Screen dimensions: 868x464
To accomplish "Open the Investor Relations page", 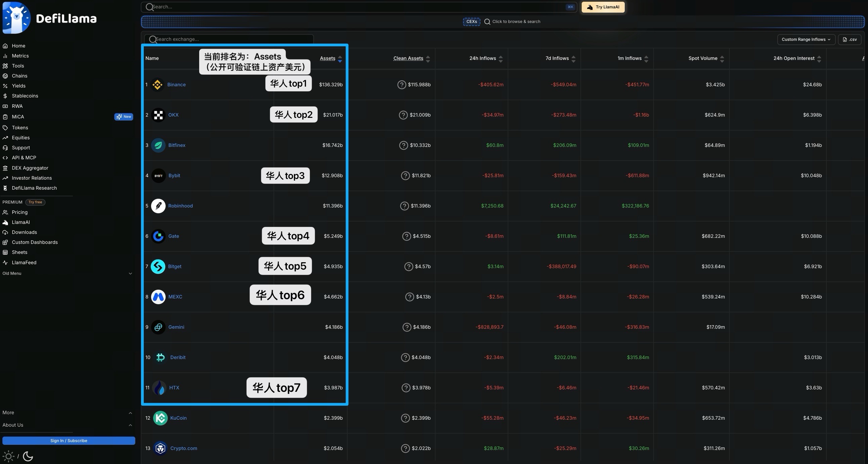I will tap(32, 178).
